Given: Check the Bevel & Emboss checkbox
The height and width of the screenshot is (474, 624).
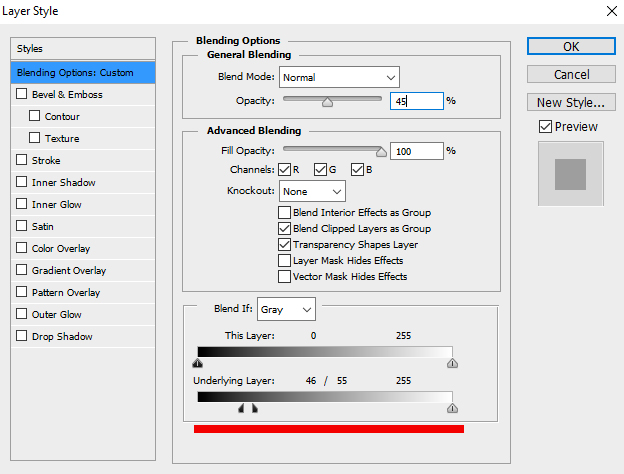Looking at the screenshot, I should [21, 94].
